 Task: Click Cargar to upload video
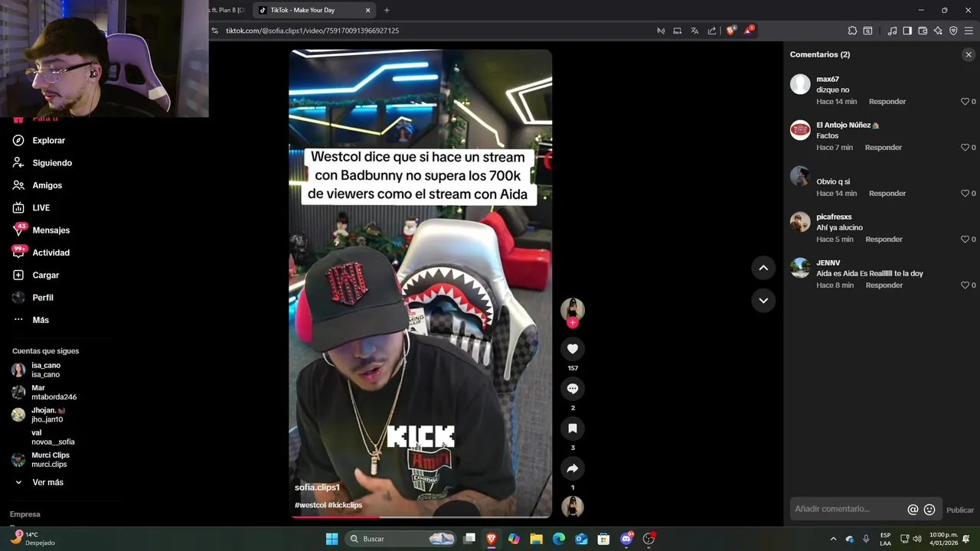click(35, 275)
